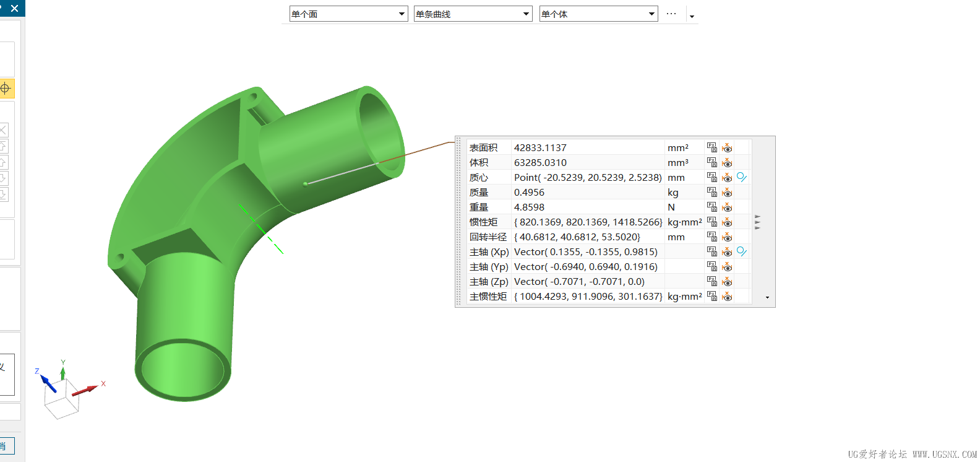Click the blue reference-geometry icon in 质心 row

coord(742,177)
